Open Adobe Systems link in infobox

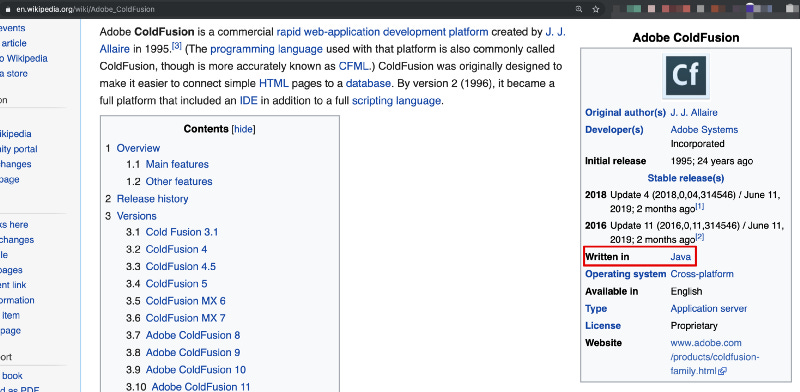[704, 130]
